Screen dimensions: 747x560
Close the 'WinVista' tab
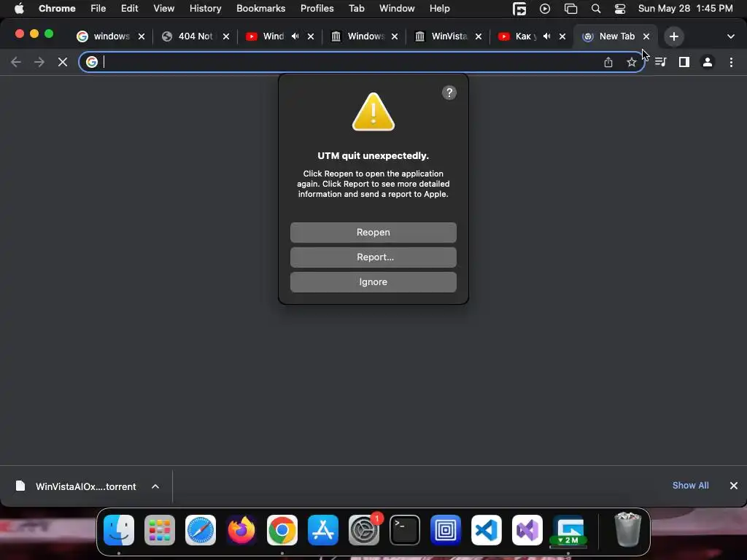tap(479, 36)
